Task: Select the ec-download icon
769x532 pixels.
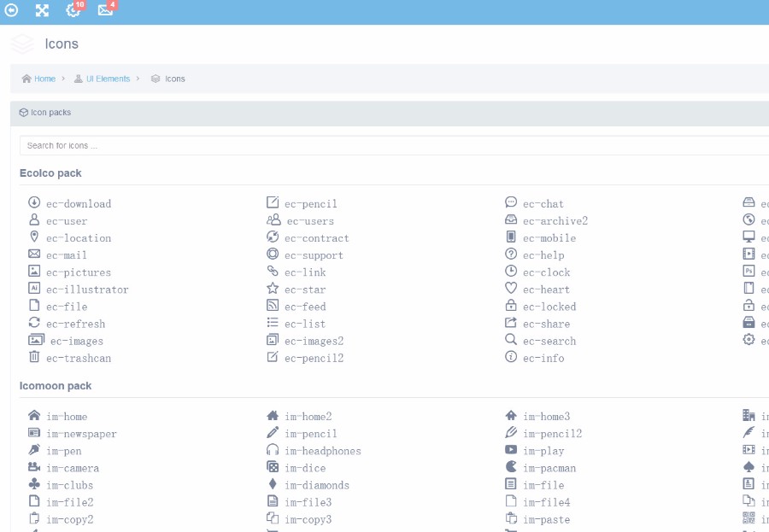Action: 34,202
